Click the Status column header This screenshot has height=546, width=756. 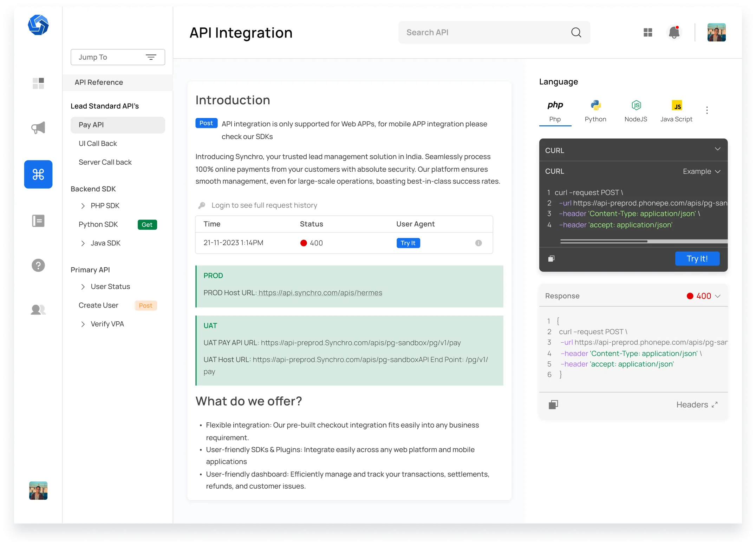coord(311,224)
